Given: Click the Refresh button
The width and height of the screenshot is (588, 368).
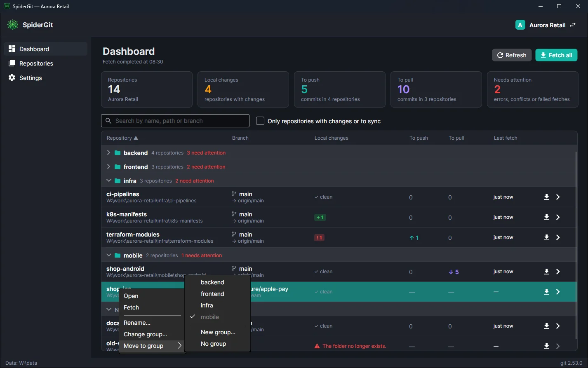Looking at the screenshot, I should 512,55.
